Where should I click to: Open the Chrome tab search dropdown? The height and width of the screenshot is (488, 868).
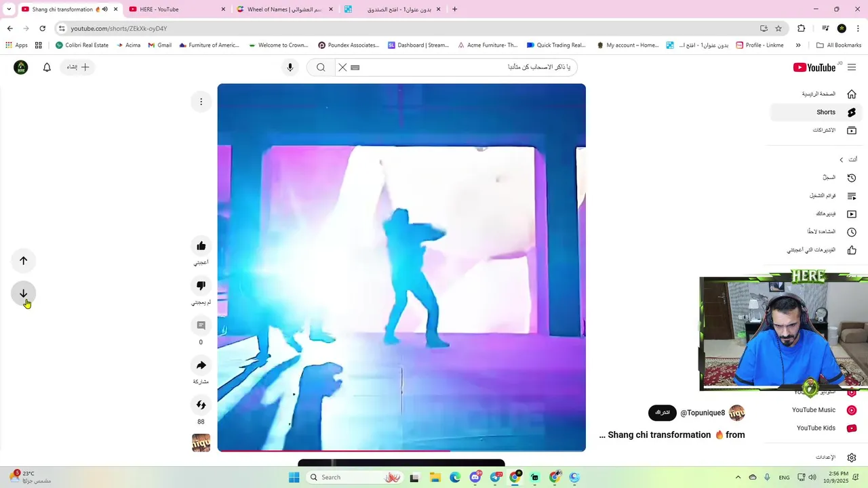(9, 9)
